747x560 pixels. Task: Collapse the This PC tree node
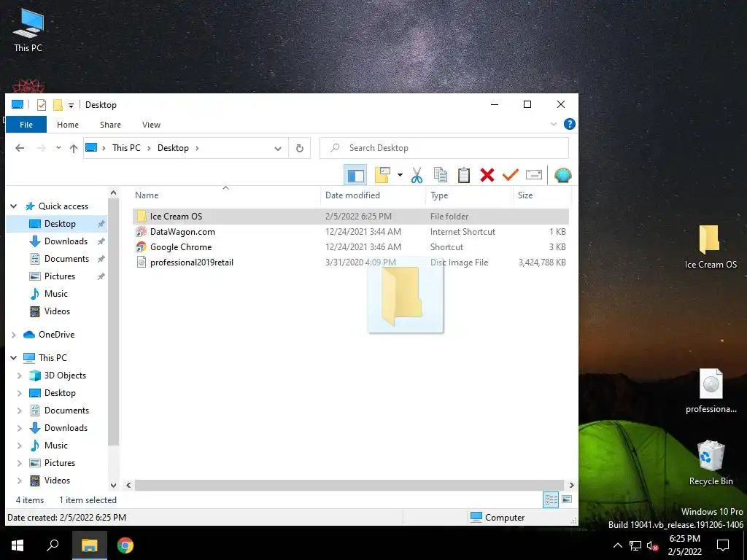(14, 357)
